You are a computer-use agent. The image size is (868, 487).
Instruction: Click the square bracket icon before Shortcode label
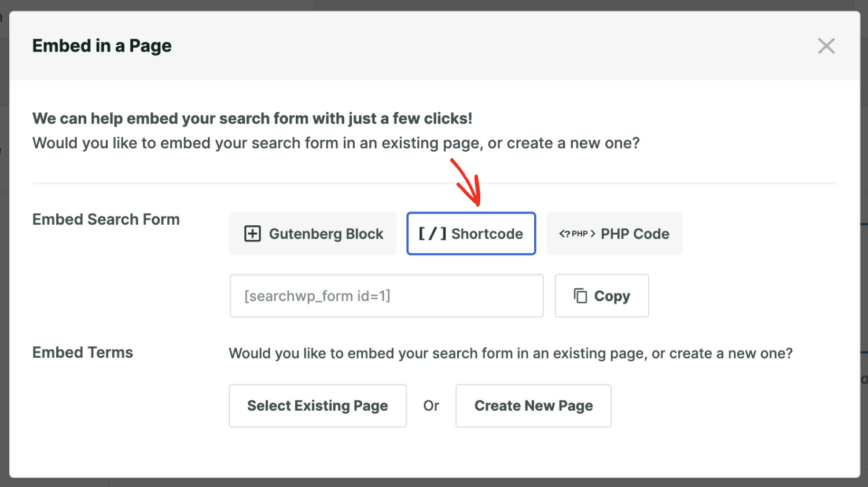432,233
